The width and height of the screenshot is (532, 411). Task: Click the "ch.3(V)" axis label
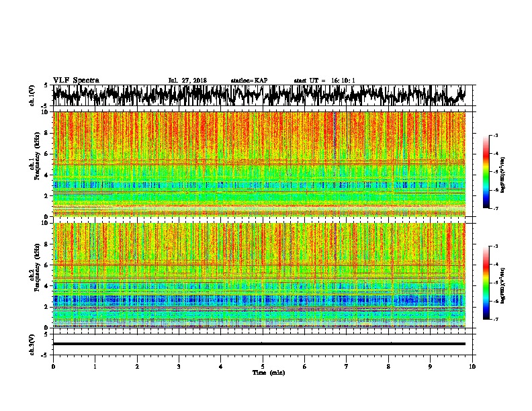(x=32, y=345)
